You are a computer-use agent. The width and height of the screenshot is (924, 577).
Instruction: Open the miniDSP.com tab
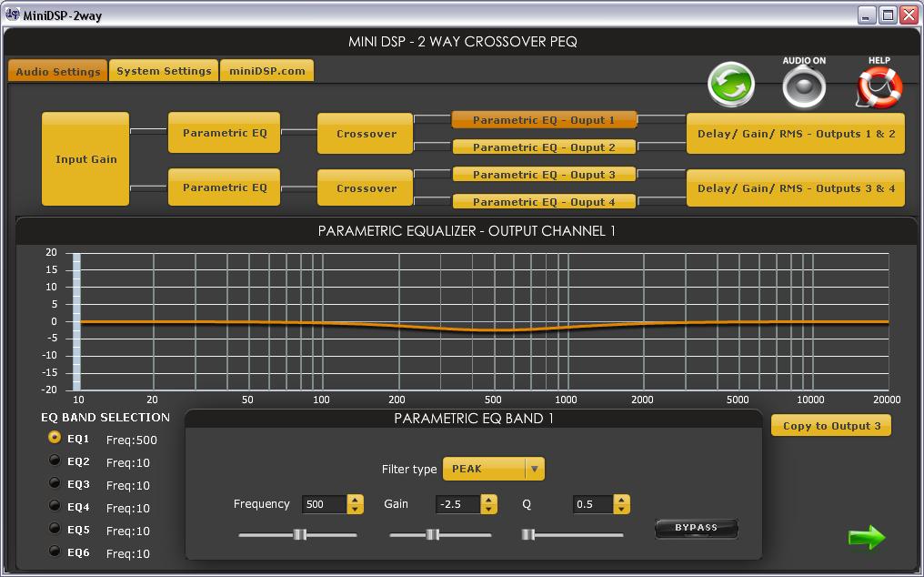(267, 70)
